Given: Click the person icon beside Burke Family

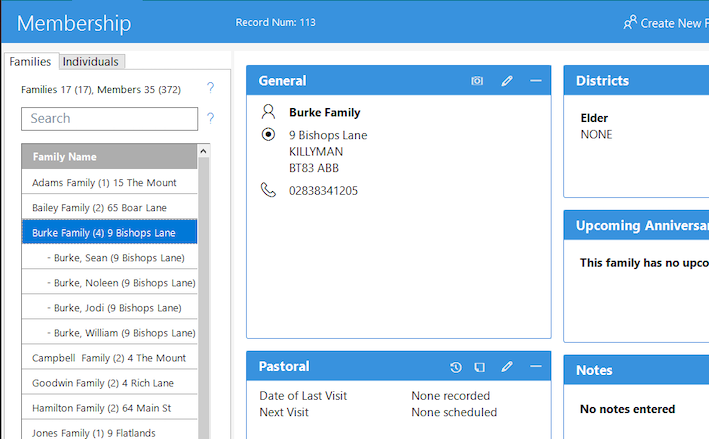Looking at the screenshot, I should 268,112.
